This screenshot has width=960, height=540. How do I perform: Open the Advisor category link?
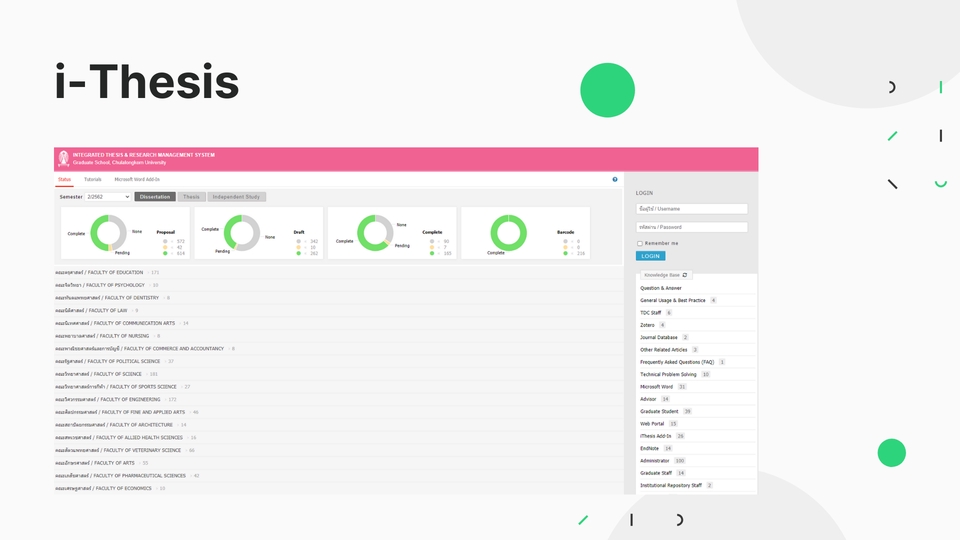point(648,399)
